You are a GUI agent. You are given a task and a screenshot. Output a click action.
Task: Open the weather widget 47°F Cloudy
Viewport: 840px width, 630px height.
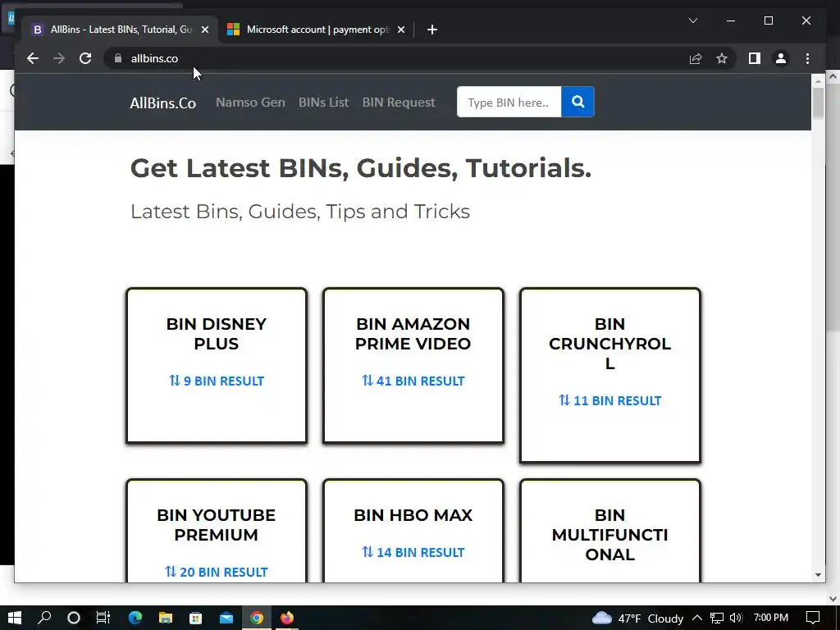pyautogui.click(x=637, y=619)
